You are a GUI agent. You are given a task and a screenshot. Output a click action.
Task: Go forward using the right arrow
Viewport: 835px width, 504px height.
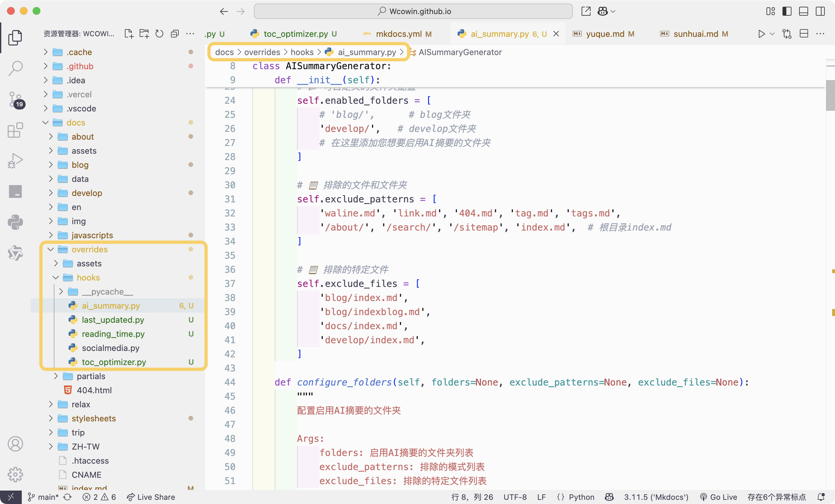click(240, 11)
